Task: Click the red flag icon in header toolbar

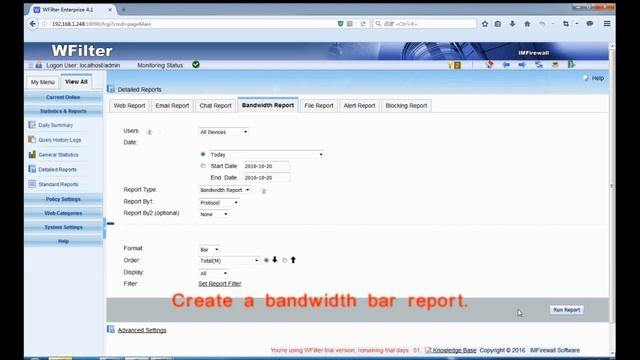Action: (489, 64)
